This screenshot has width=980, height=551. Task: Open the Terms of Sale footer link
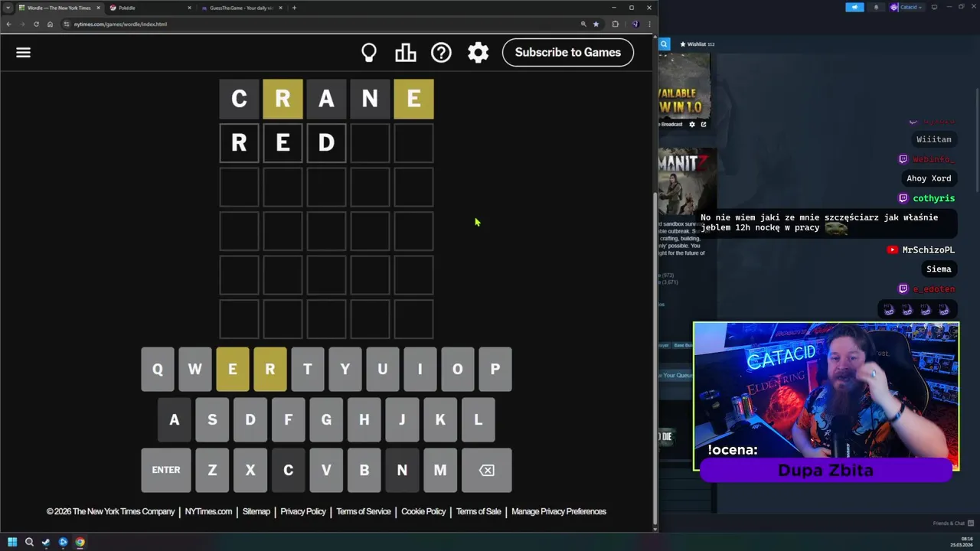pos(479,511)
